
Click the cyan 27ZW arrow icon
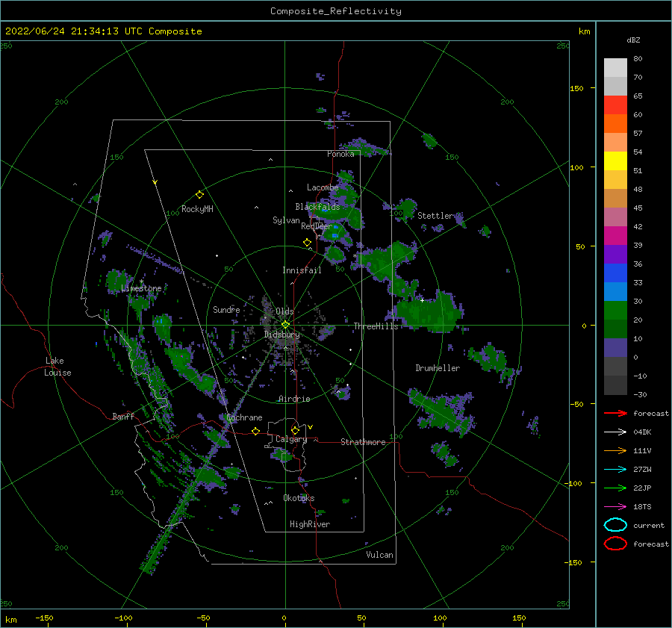coord(615,470)
